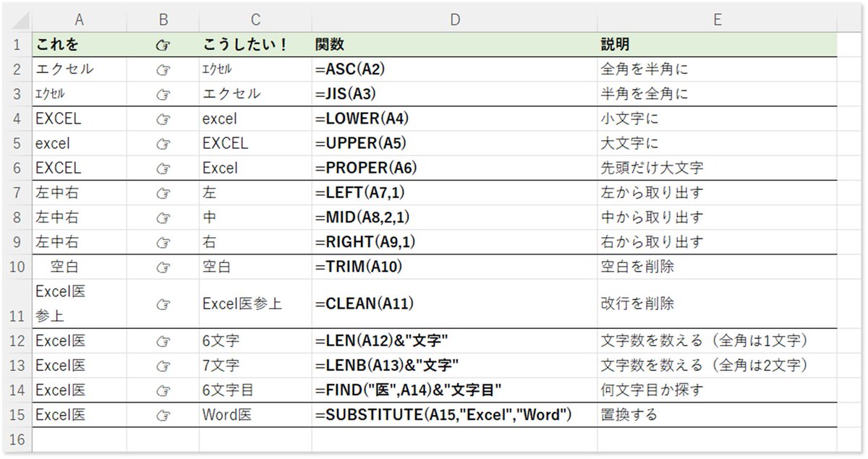Select the =RIGHT(A9,1) formula cell
Image resolution: width=868 pixels, height=459 pixels.
coord(454,242)
